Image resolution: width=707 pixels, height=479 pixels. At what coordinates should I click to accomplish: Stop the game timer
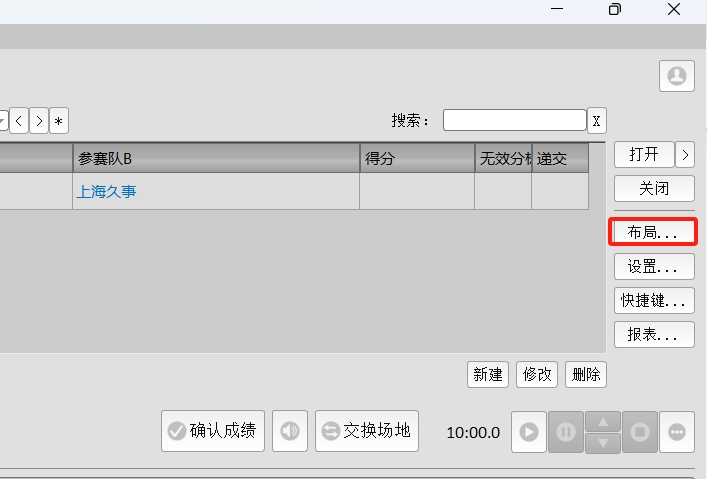[x=640, y=432]
